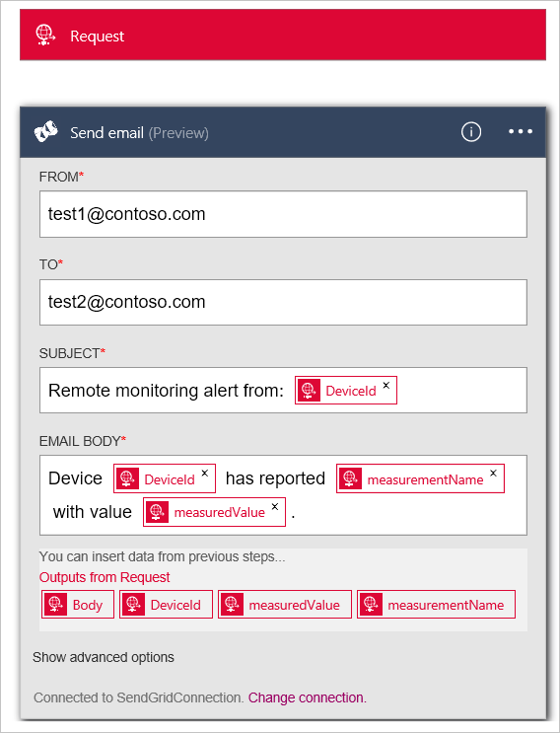The width and height of the screenshot is (560, 733).
Task: Remove the DeviceId token from Email Body
Action: [x=204, y=474]
